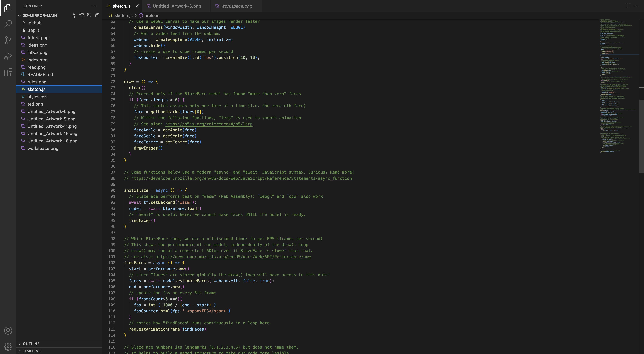Expand the TIMELINE section
The height and width of the screenshot is (354, 644).
[32, 351]
